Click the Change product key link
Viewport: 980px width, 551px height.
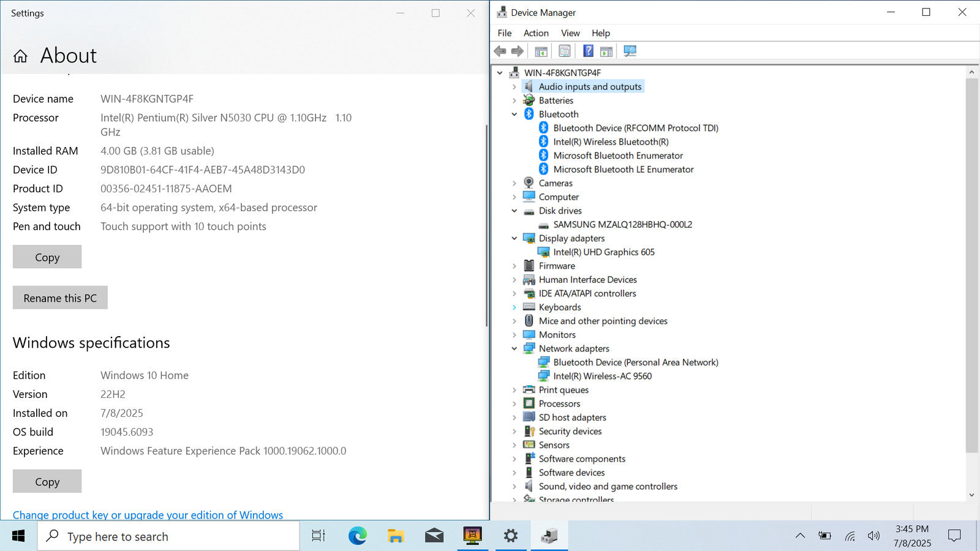pyautogui.click(x=148, y=515)
